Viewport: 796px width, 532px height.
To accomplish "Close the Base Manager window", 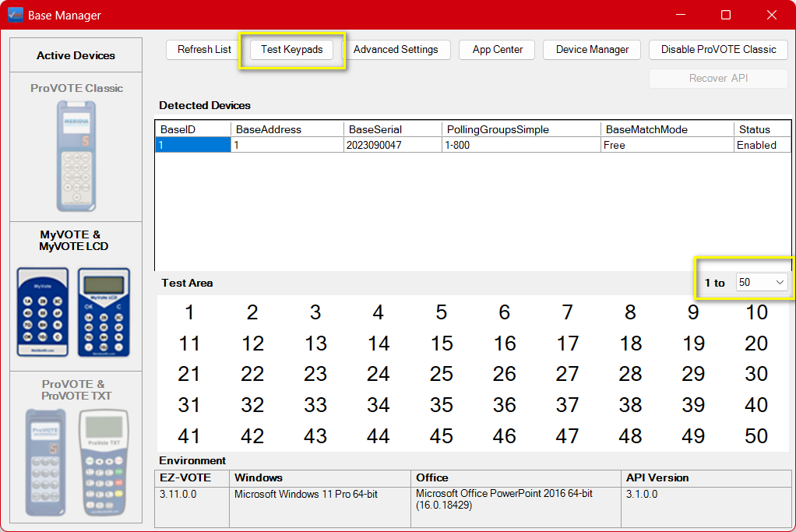I will (772, 15).
